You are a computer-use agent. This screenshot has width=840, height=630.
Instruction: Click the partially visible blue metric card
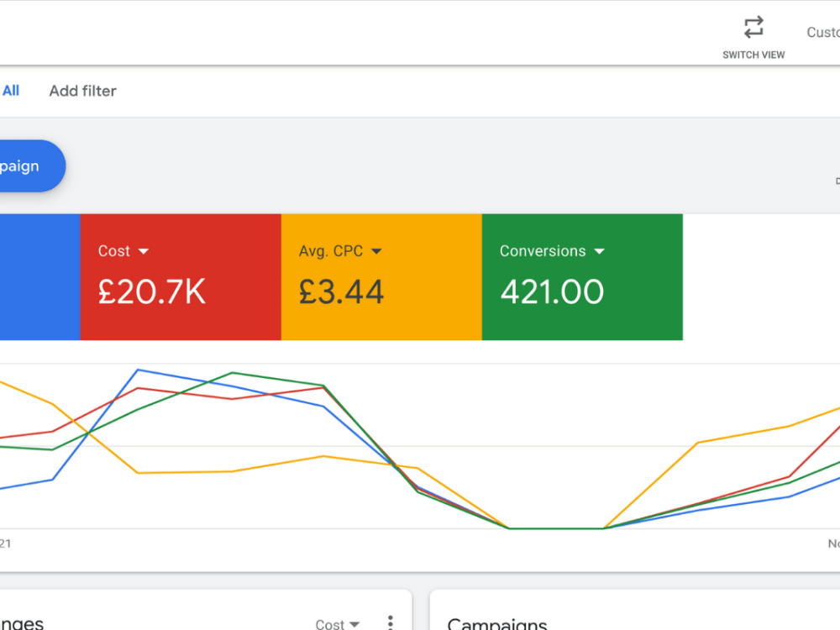point(39,277)
